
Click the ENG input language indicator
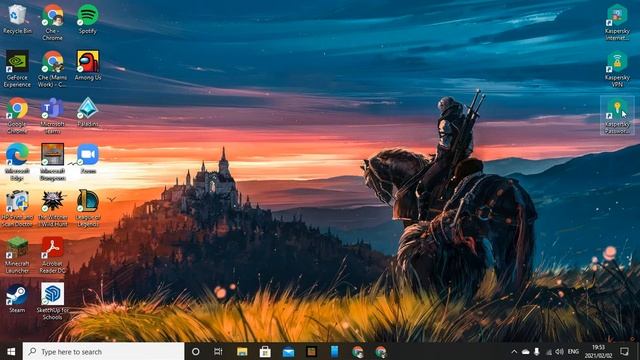(x=573, y=351)
